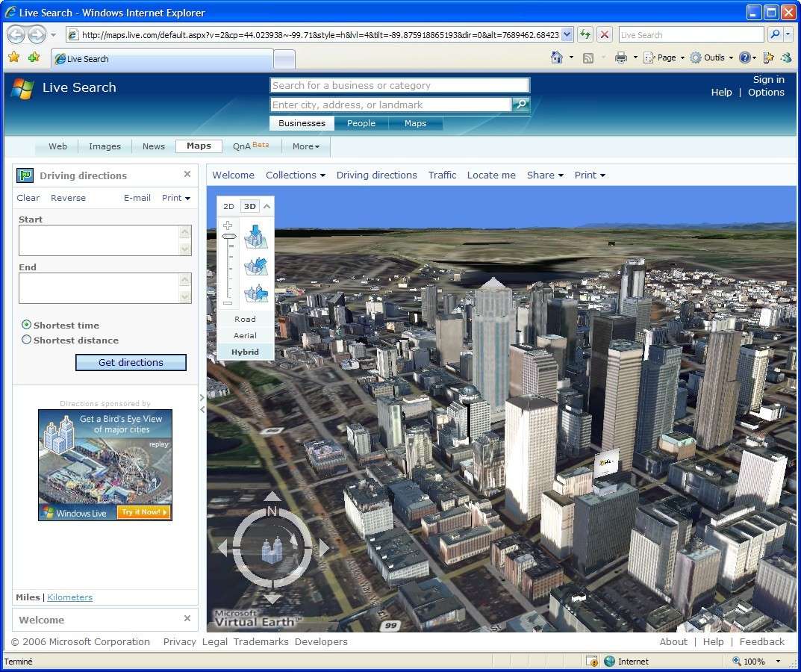Click the rotate view building icon
The height and width of the screenshot is (672, 801).
click(256, 294)
